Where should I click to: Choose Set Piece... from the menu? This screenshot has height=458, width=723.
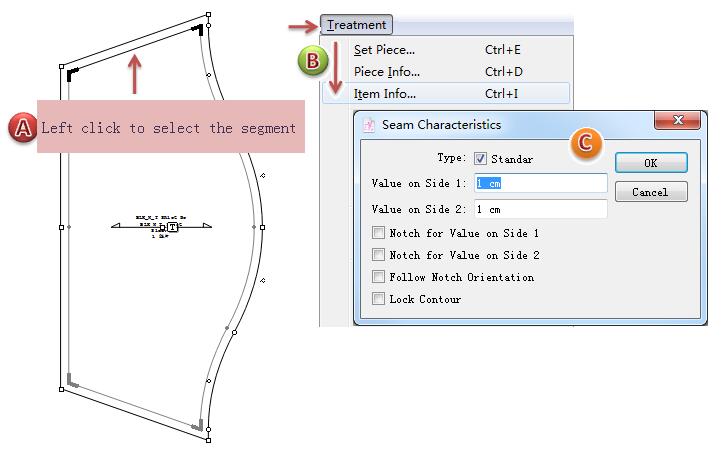[384, 50]
